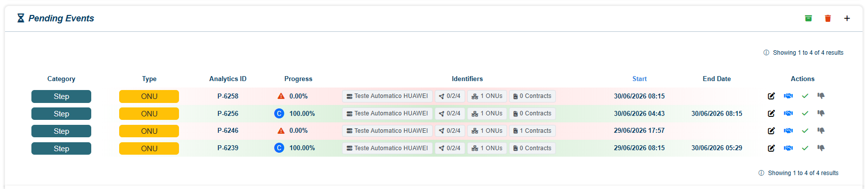Click handshake icon for P-6258
This screenshot has width=868, height=189.
coord(788,96)
